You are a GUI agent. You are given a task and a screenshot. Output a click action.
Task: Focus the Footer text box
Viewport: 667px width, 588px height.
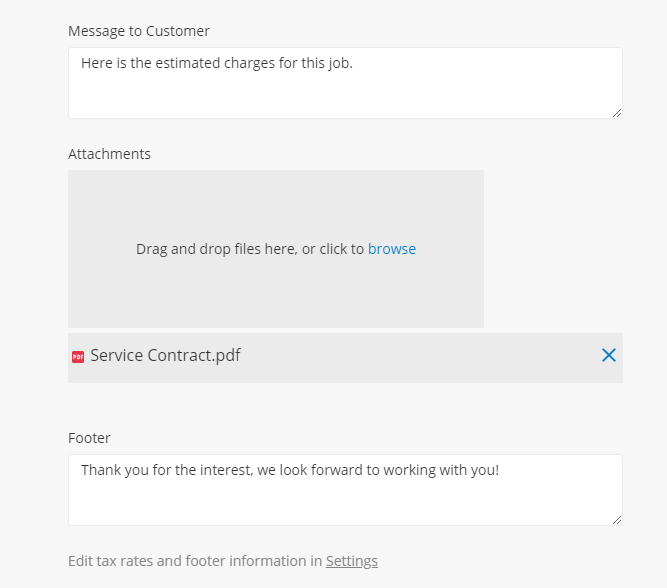pyautogui.click(x=345, y=490)
